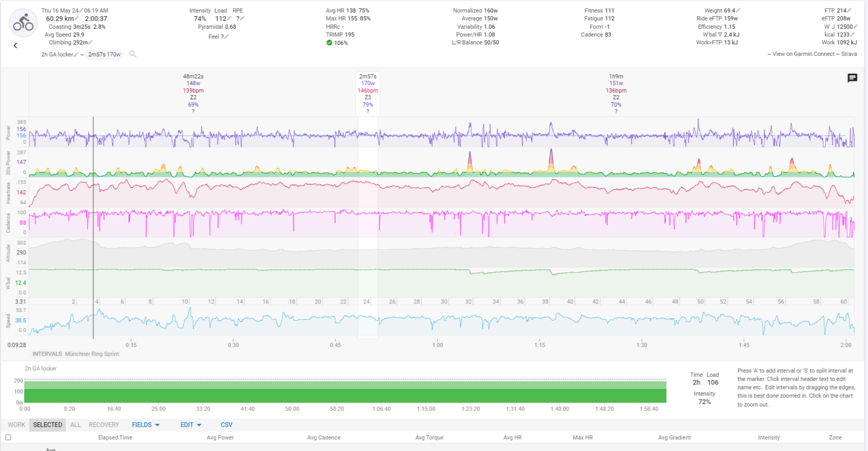Open the FIELDS dropdown menu
Viewport: 868px width, 451px height.
point(145,425)
